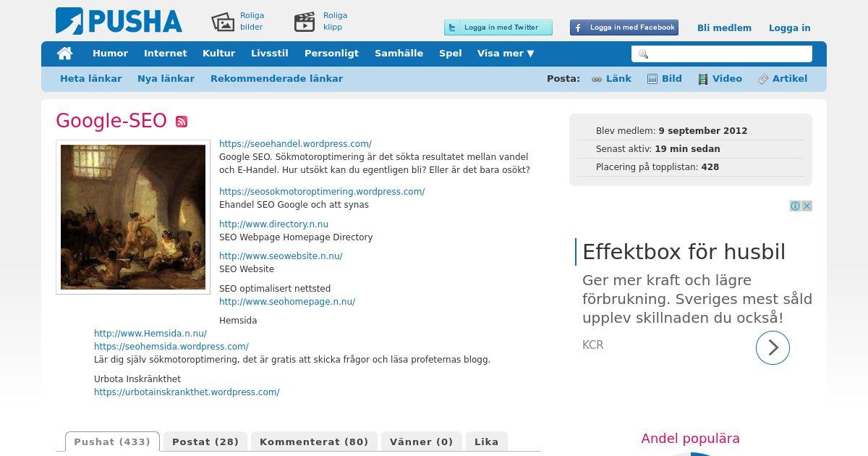Click the Google-SEO profile heading
The height and width of the screenshot is (456, 868).
click(111, 121)
